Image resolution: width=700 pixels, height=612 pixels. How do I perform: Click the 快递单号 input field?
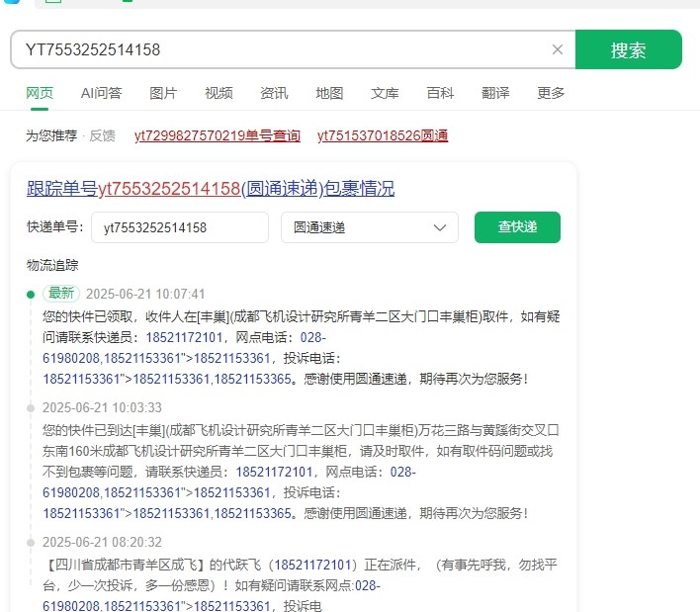pyautogui.click(x=180, y=227)
